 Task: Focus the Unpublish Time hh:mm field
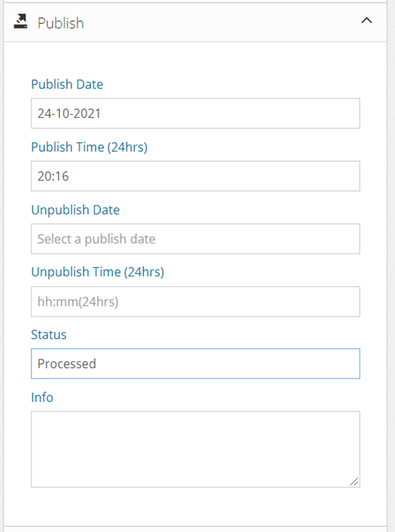[195, 302]
